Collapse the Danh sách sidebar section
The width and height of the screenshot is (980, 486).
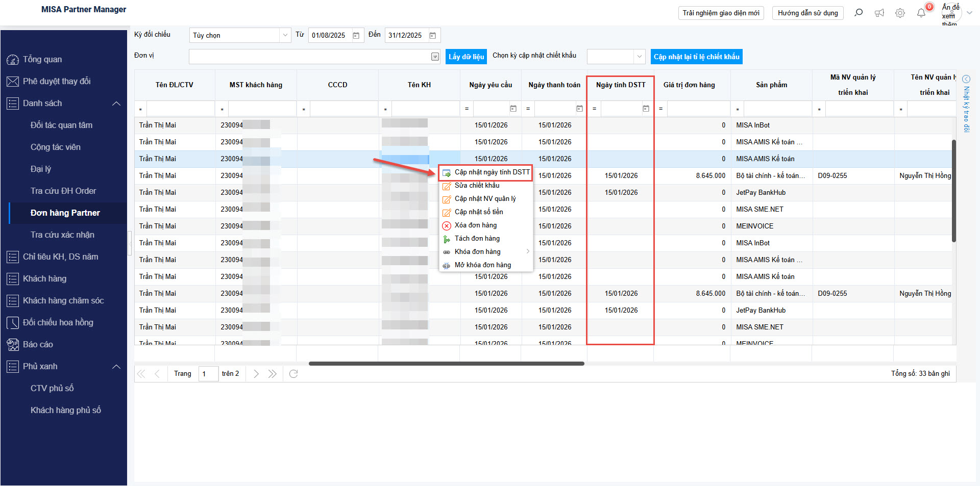[x=116, y=104]
